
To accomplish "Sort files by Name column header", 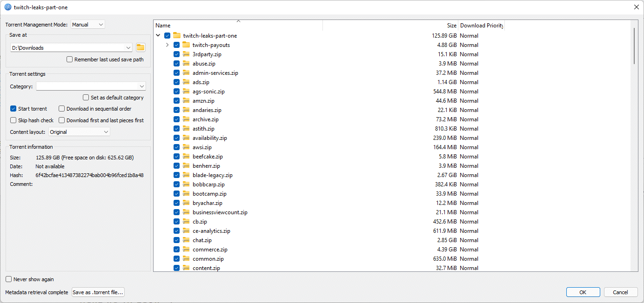I will click(x=238, y=26).
